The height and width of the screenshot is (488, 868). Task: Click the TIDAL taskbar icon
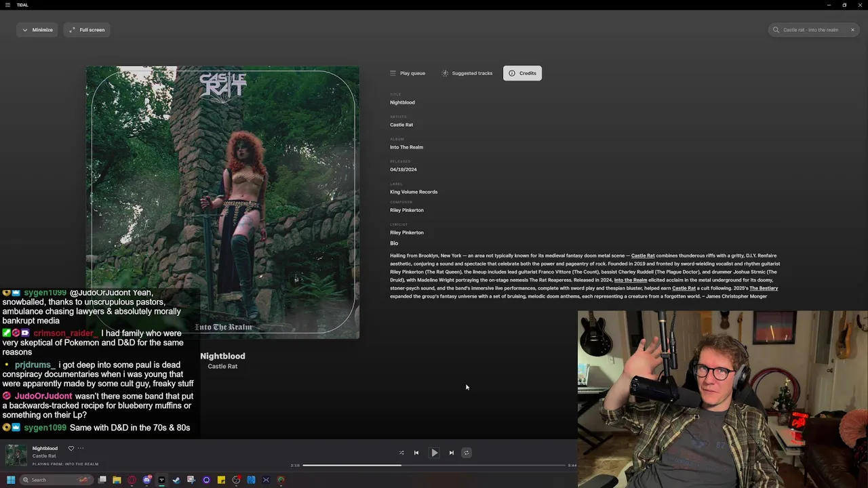(x=162, y=480)
